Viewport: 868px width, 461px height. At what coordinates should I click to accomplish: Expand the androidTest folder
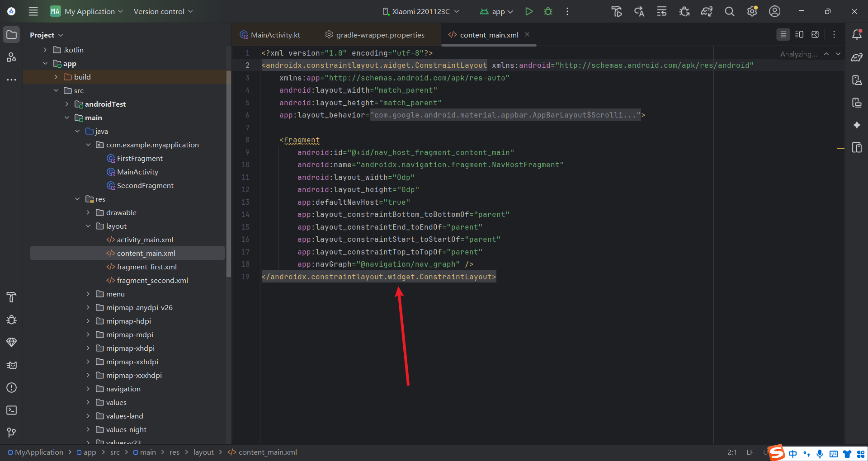point(66,104)
